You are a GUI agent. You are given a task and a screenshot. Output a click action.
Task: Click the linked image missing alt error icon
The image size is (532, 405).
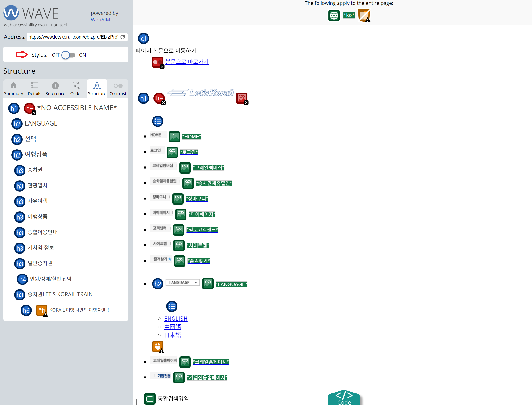pos(242,98)
